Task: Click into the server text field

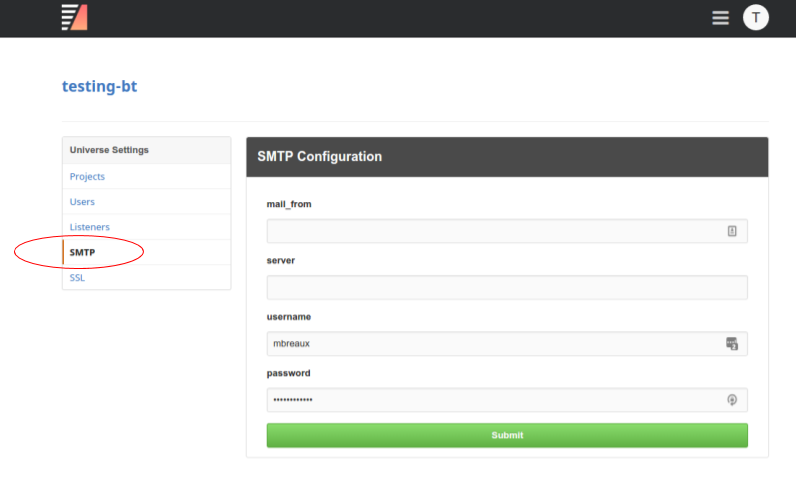Action: pos(506,288)
